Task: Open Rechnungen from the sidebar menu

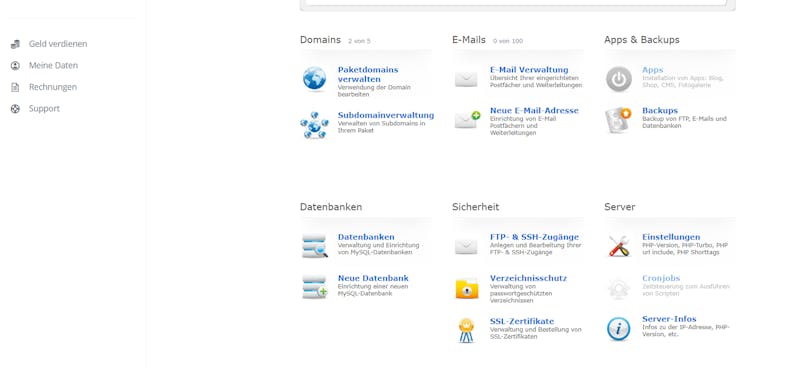Action: pos(53,87)
